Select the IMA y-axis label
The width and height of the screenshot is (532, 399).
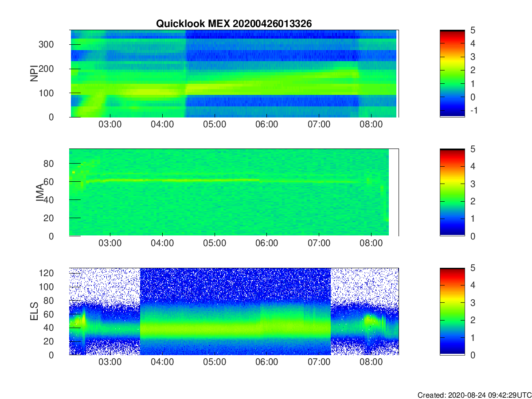[x=40, y=193]
